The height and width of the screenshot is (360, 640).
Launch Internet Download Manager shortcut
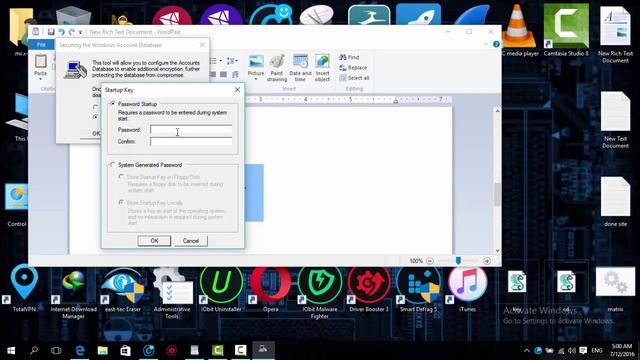(73, 292)
